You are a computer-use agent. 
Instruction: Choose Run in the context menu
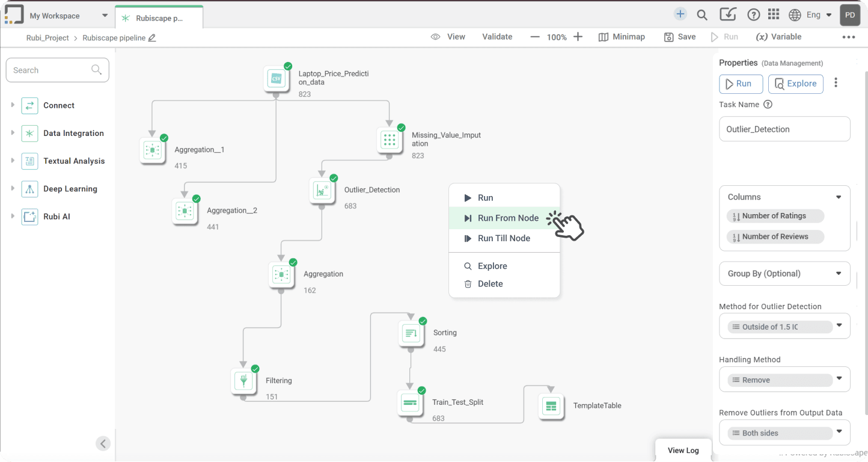pyautogui.click(x=504, y=198)
